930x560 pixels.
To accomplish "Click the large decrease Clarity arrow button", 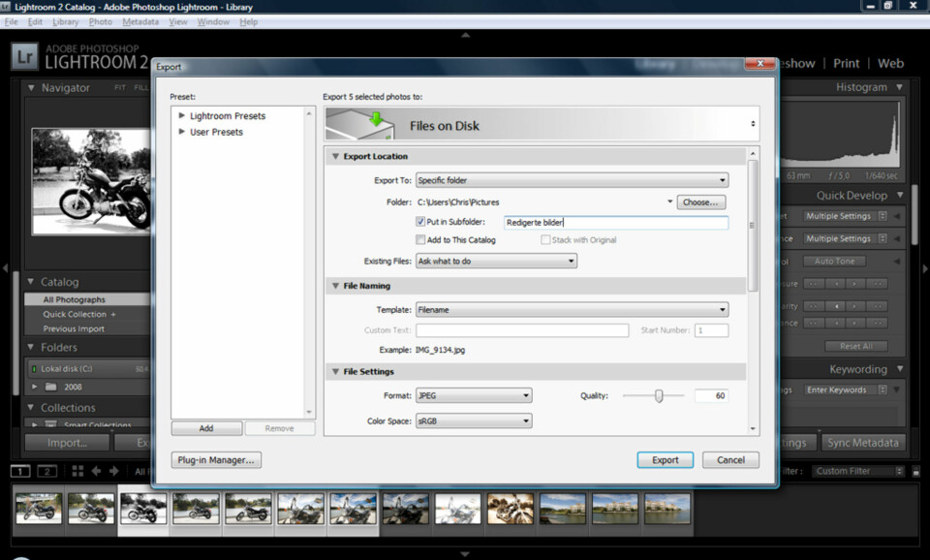I will (x=813, y=306).
